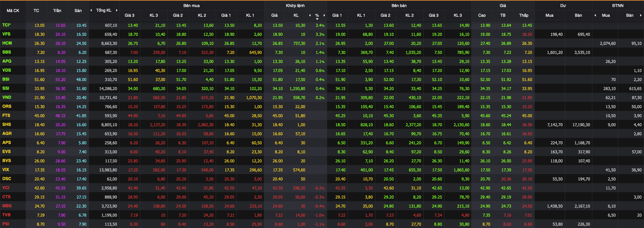This screenshot has width=644, height=228.
Task: Open the TCI* stock ticker
Action: point(6,25)
